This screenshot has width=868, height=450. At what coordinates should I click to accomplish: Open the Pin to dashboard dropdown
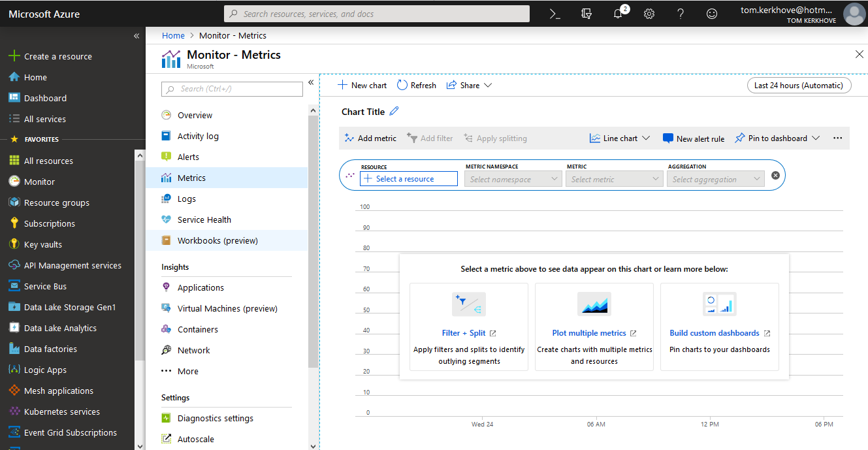777,138
